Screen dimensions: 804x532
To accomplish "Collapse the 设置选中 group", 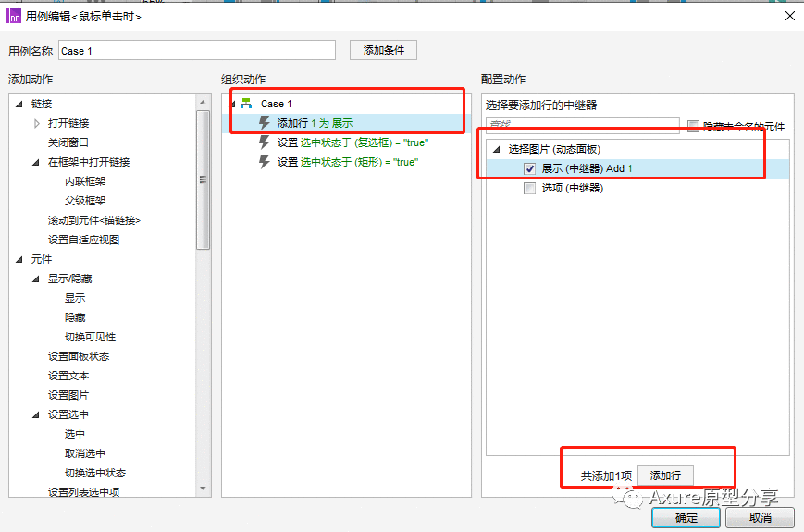I will 36,414.
